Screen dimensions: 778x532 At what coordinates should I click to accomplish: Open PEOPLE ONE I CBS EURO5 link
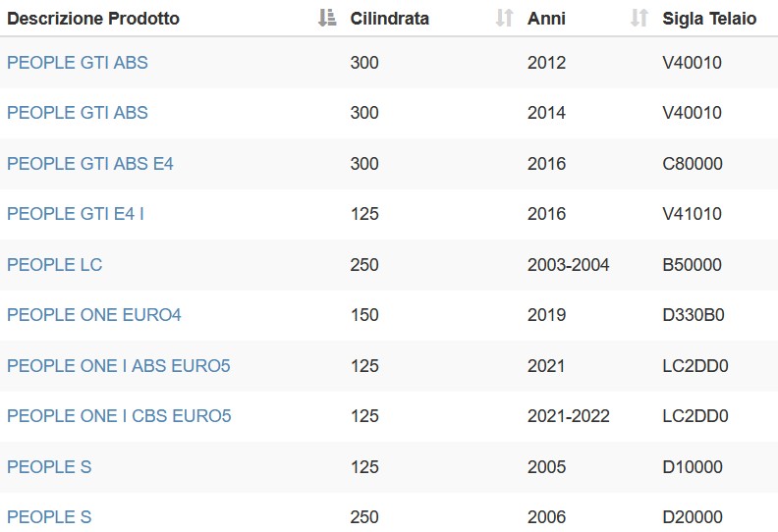pyautogui.click(x=119, y=415)
